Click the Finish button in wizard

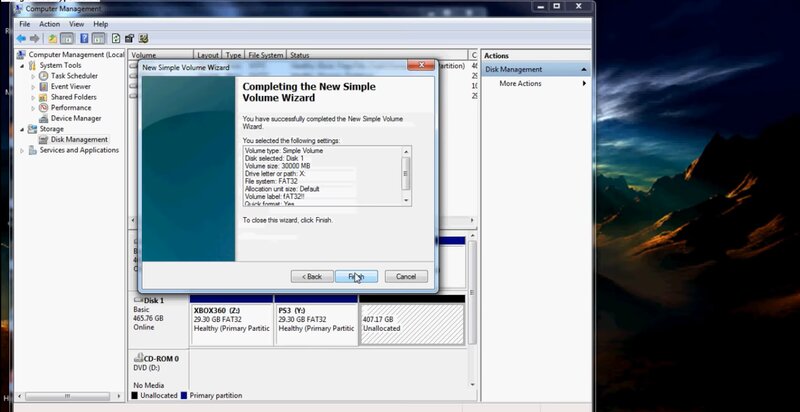point(356,276)
